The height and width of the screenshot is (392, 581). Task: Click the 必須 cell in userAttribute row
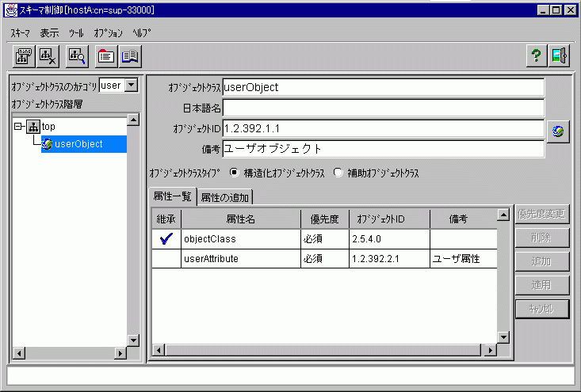pyautogui.click(x=325, y=258)
